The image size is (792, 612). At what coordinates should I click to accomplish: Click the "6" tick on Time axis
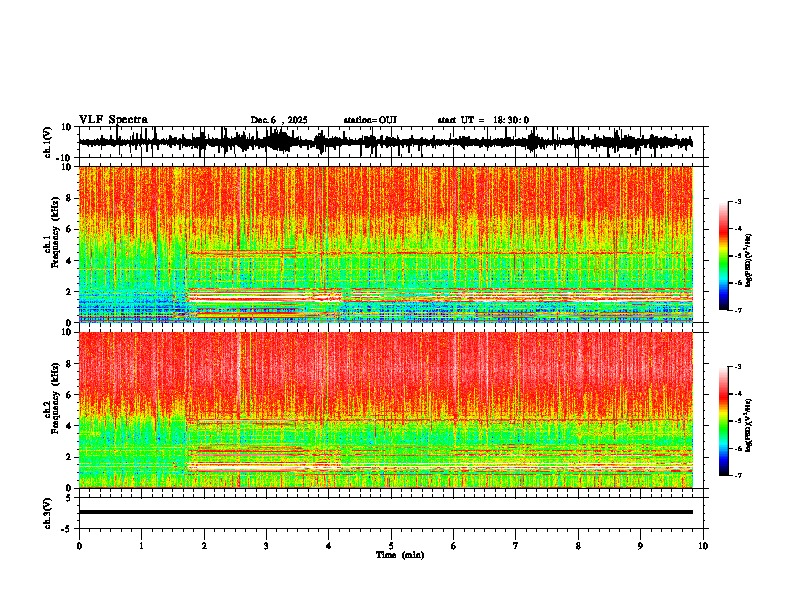pyautogui.click(x=453, y=546)
